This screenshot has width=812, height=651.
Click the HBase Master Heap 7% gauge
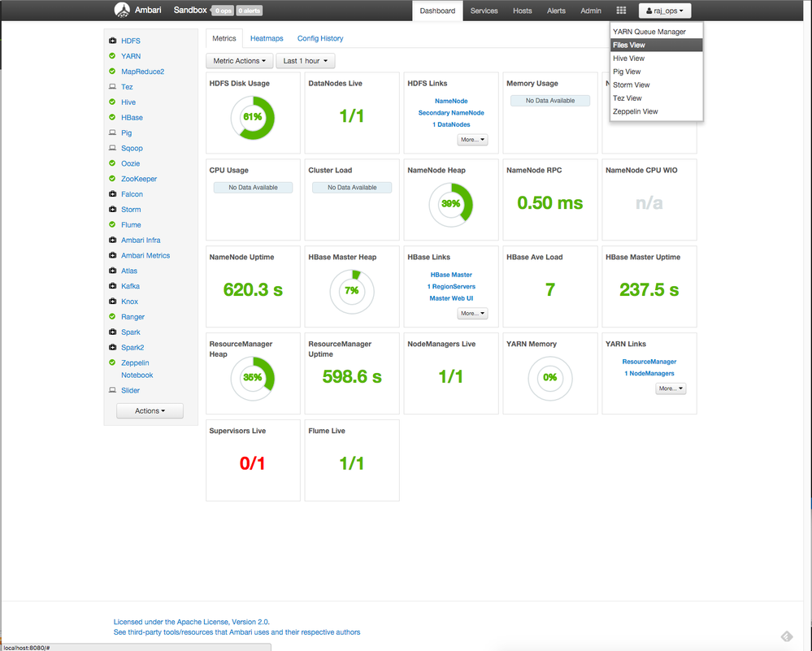[x=352, y=290]
